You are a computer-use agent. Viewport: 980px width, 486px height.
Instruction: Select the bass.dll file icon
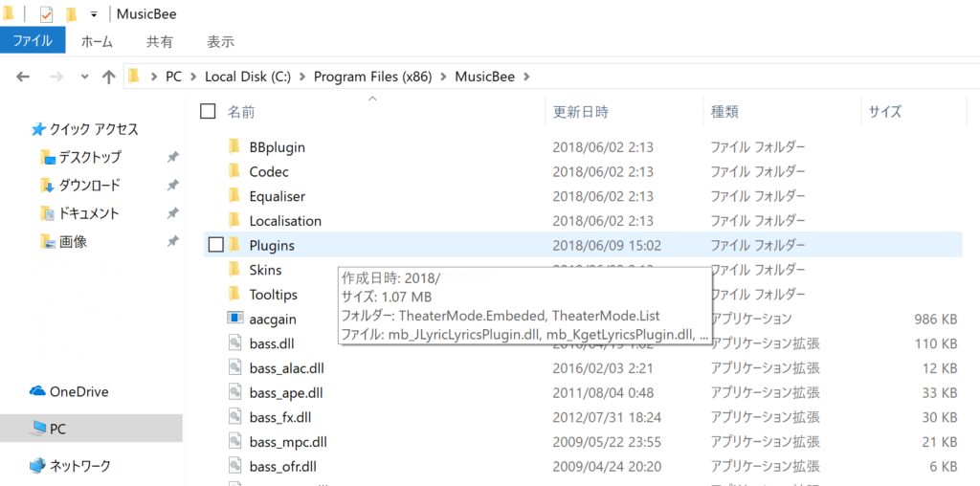pos(235,343)
